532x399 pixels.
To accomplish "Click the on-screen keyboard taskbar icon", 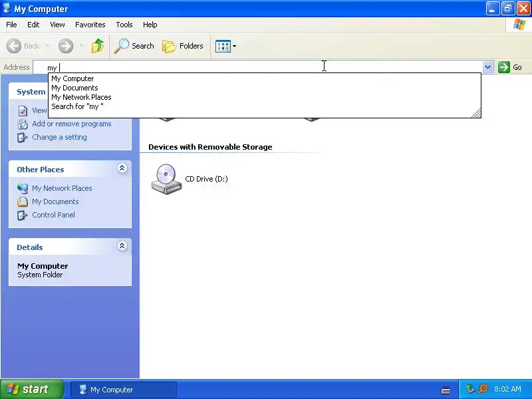I will pyautogui.click(x=446, y=390).
